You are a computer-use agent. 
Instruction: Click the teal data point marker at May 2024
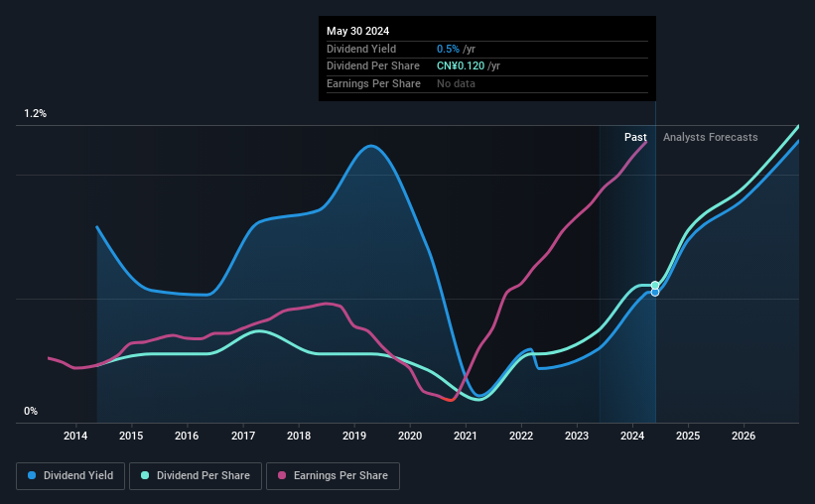point(655,286)
